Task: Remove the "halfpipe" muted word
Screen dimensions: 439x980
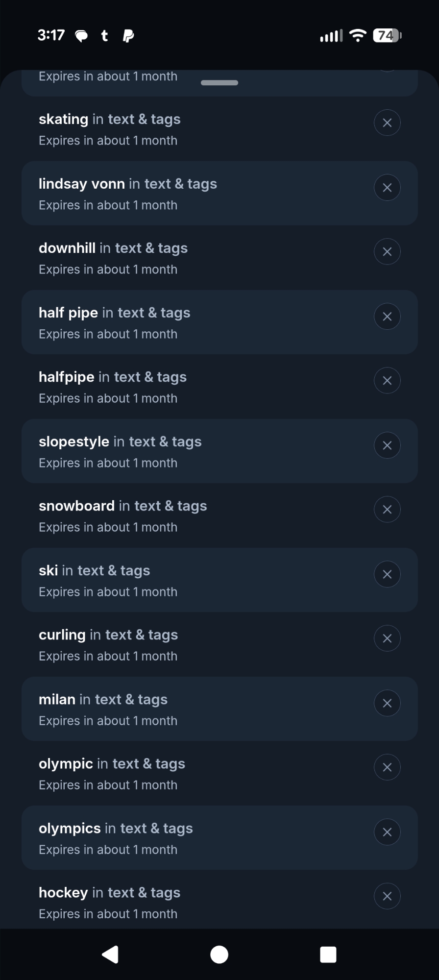Action: [387, 381]
